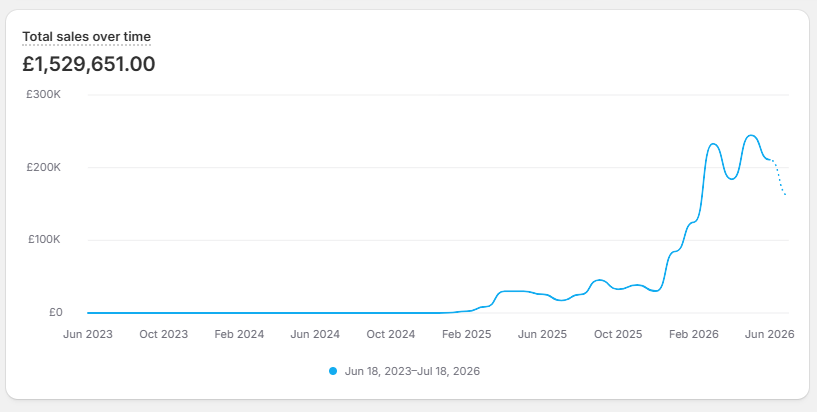Click the Jun 2023 x-axis label

[x=88, y=334]
